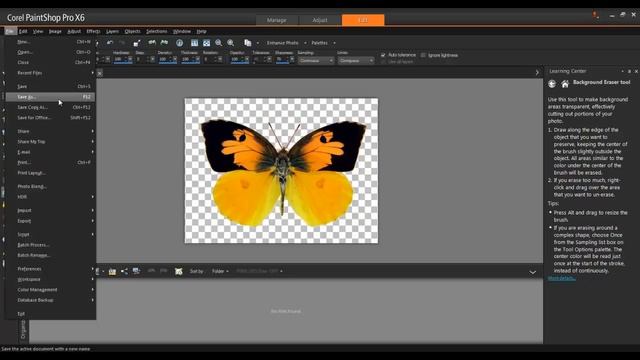Viewport: 640px width, 360px height.
Task: Close the Learning Center panel
Action: click(636, 71)
